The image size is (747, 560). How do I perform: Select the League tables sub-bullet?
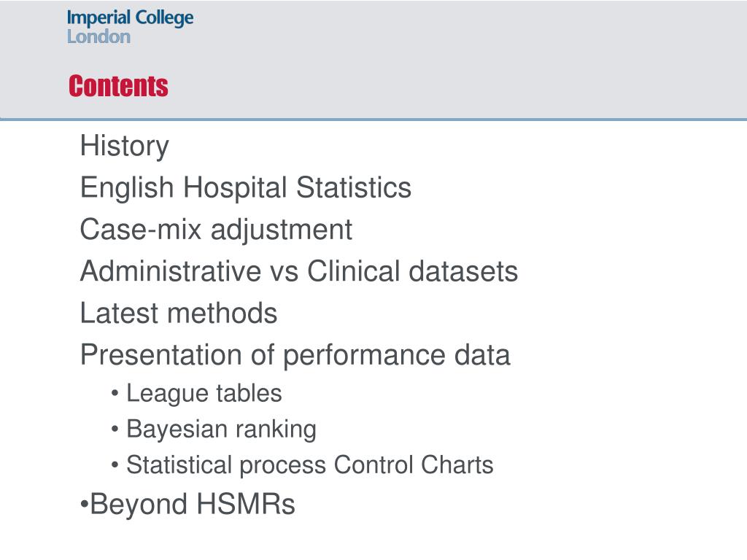point(204,394)
